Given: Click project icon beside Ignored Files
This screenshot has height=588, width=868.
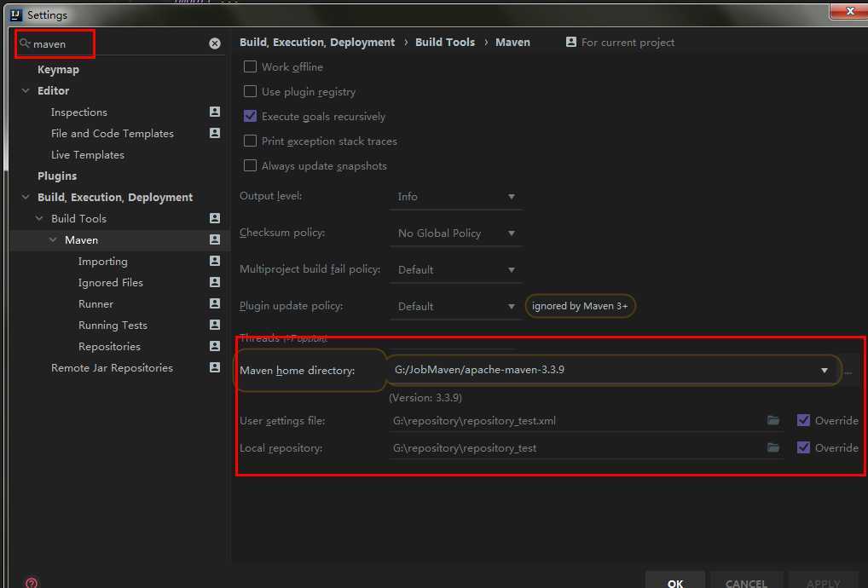Looking at the screenshot, I should click(x=215, y=282).
